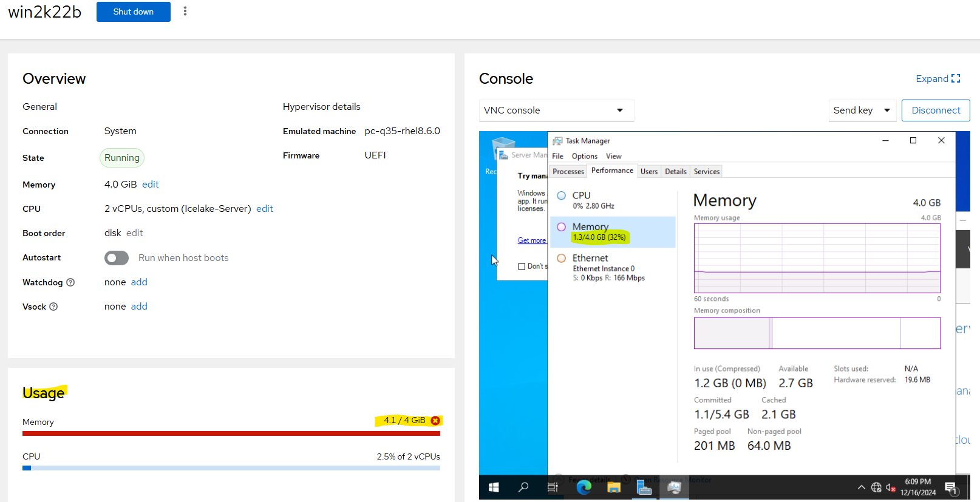Click the "UEFI" firmware value
980x502 pixels.
point(375,155)
